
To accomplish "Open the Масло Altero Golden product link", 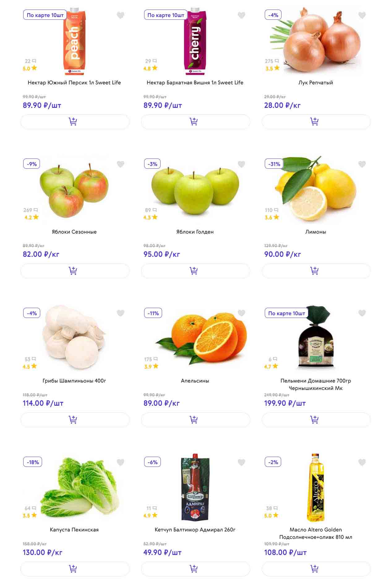I will point(315,533).
